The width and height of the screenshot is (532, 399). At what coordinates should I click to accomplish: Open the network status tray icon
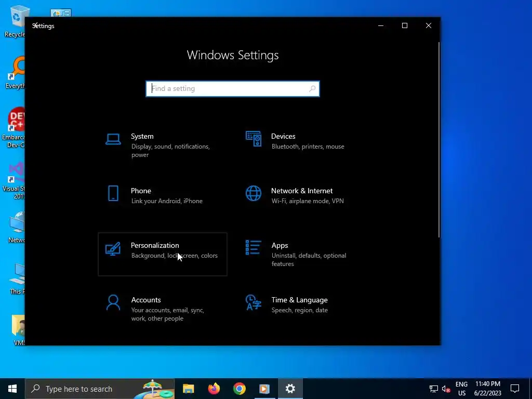434,389
